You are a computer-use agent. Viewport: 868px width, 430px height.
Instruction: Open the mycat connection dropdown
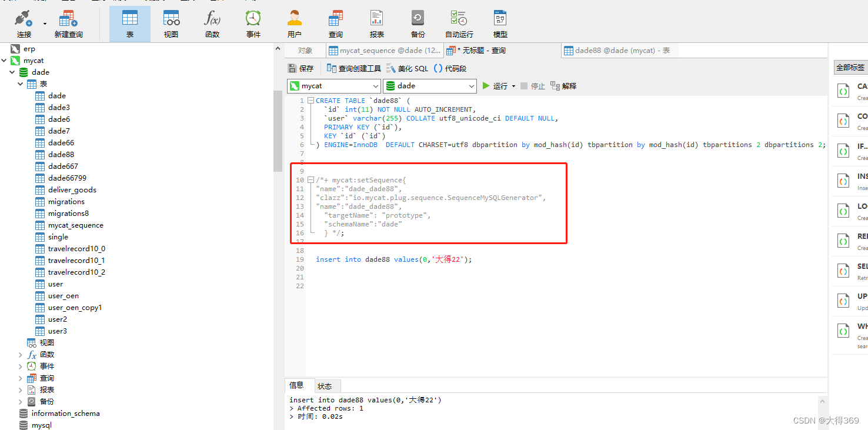click(333, 86)
